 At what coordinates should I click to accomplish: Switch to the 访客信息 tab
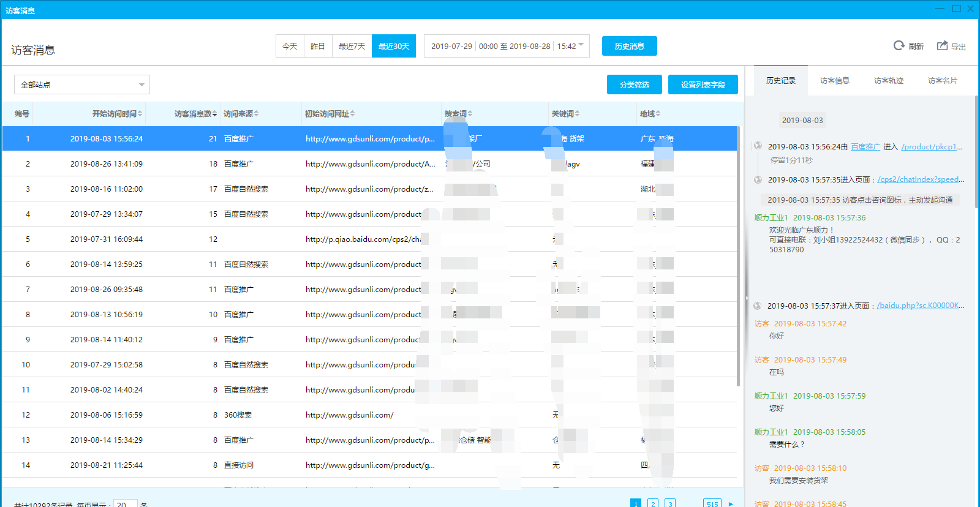[834, 81]
